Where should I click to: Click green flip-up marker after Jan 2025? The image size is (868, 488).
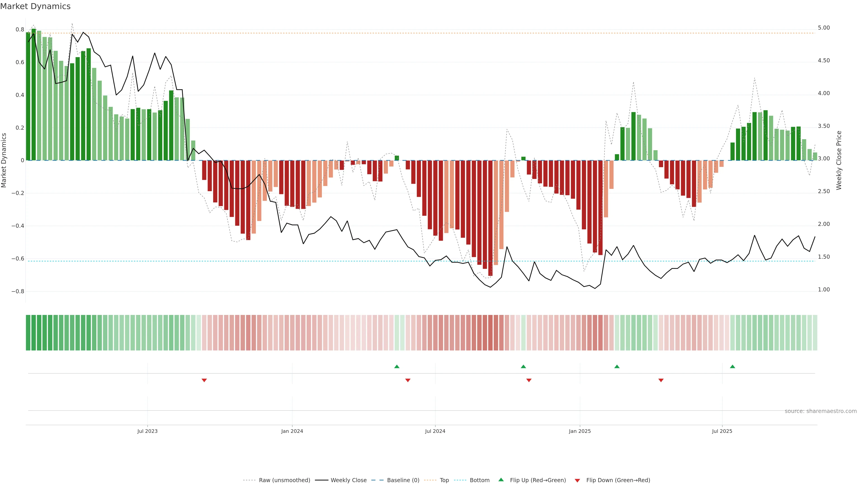point(617,366)
